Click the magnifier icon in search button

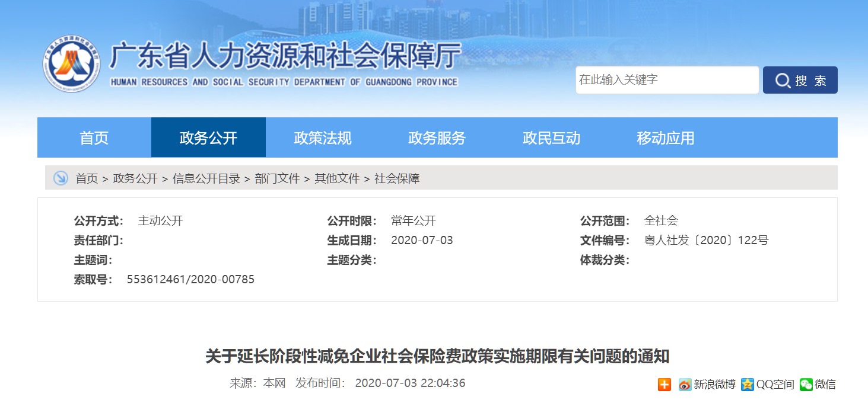(x=783, y=81)
